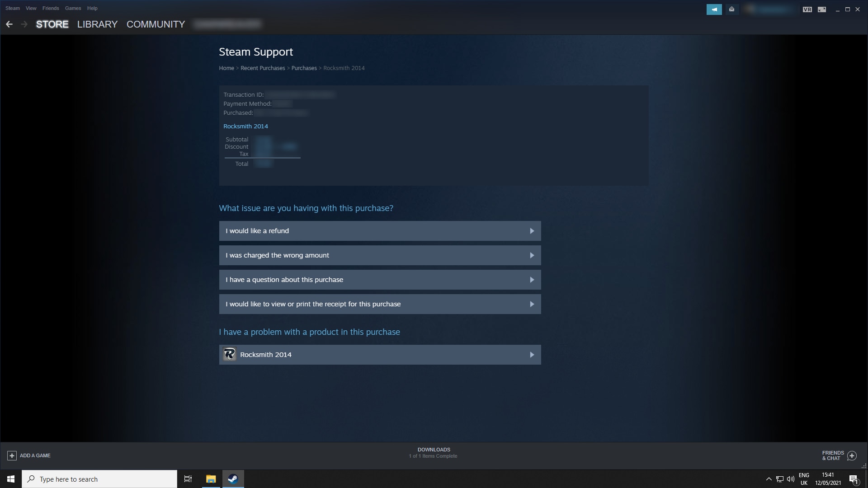The width and height of the screenshot is (868, 488).
Task: Expand 'I was charged the wrong amount'
Action: (x=380, y=255)
